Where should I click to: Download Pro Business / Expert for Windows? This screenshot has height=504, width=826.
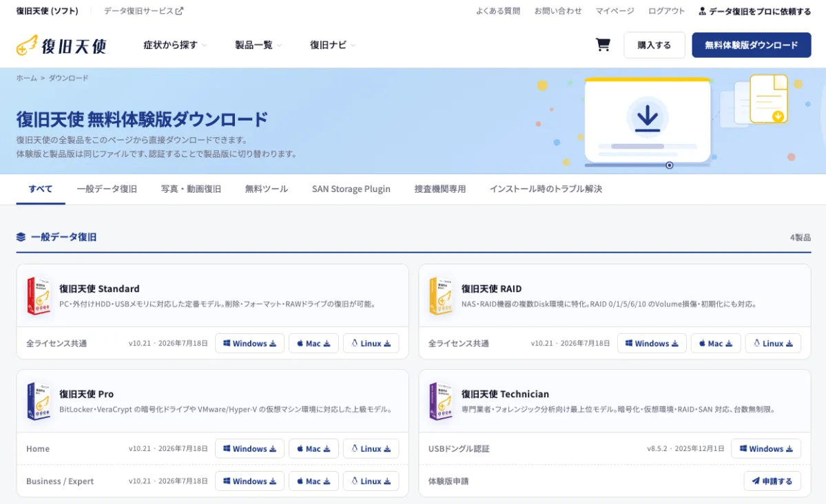tap(249, 481)
